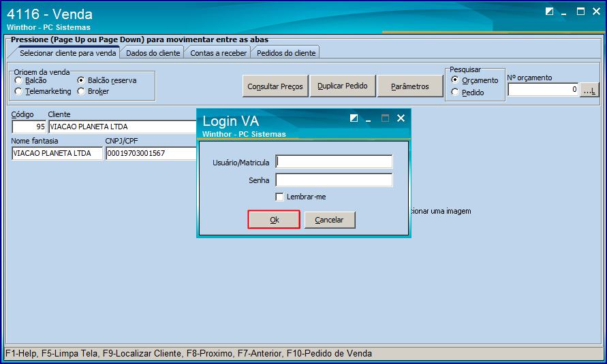Click the F1-Help status bar text
This screenshot has width=607, height=364.
click(21, 353)
